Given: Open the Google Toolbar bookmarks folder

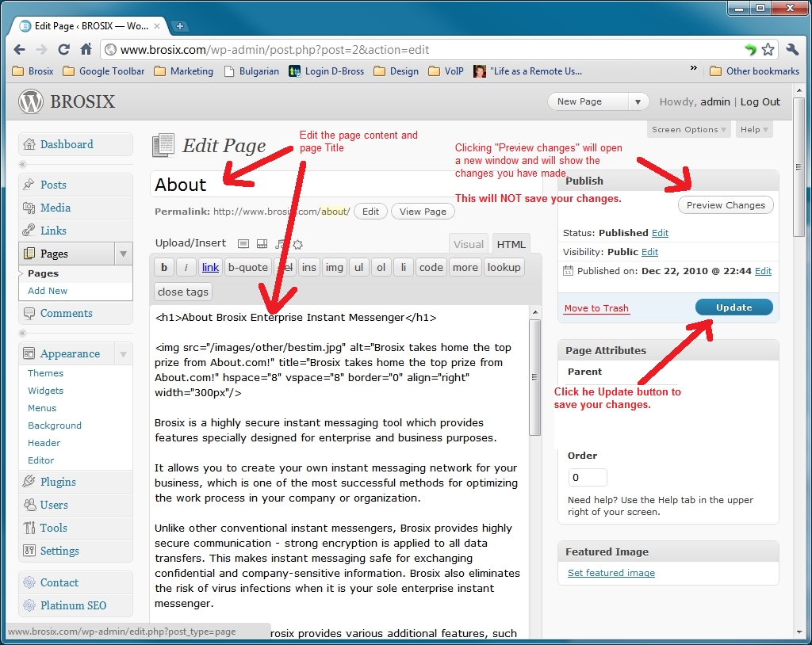Looking at the screenshot, I should [104, 71].
